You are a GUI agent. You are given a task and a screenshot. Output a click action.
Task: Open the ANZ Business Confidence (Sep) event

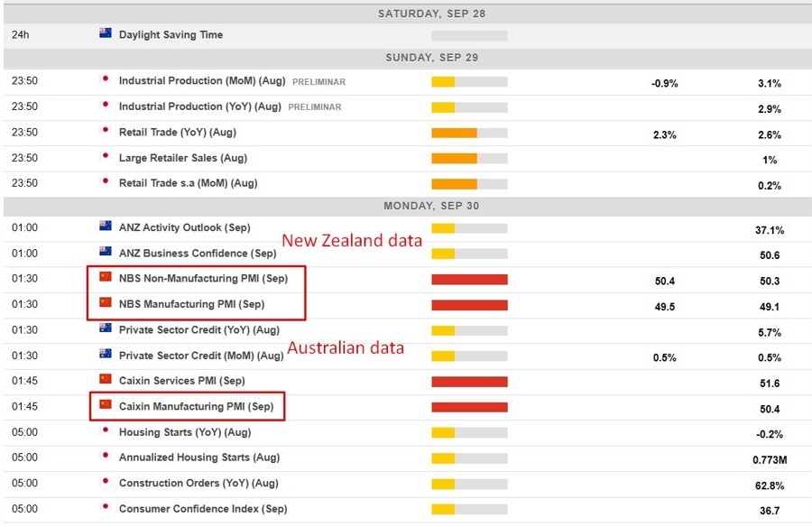pos(197,254)
